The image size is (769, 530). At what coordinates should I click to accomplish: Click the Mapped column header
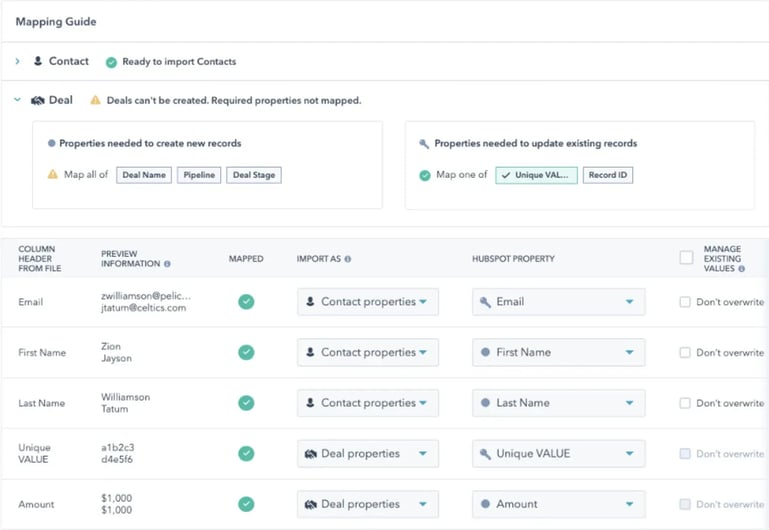pyautogui.click(x=246, y=259)
